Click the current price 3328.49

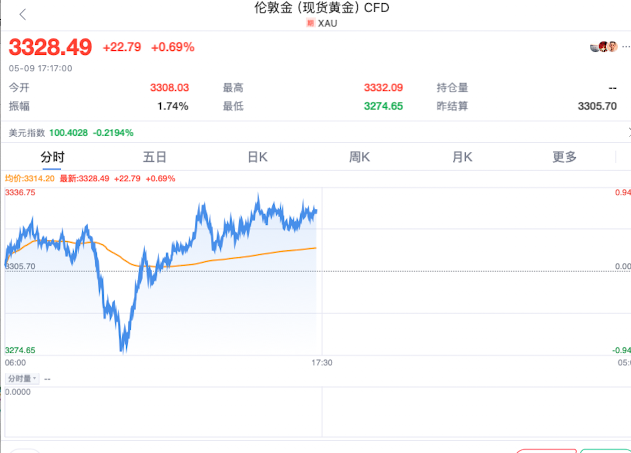[50, 47]
